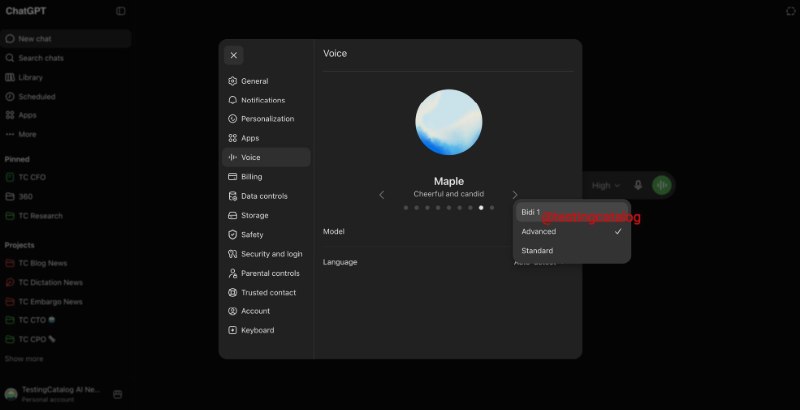Image resolution: width=800 pixels, height=410 pixels.
Task: Open TestingCatalog account profile menu
Action: 54,394
